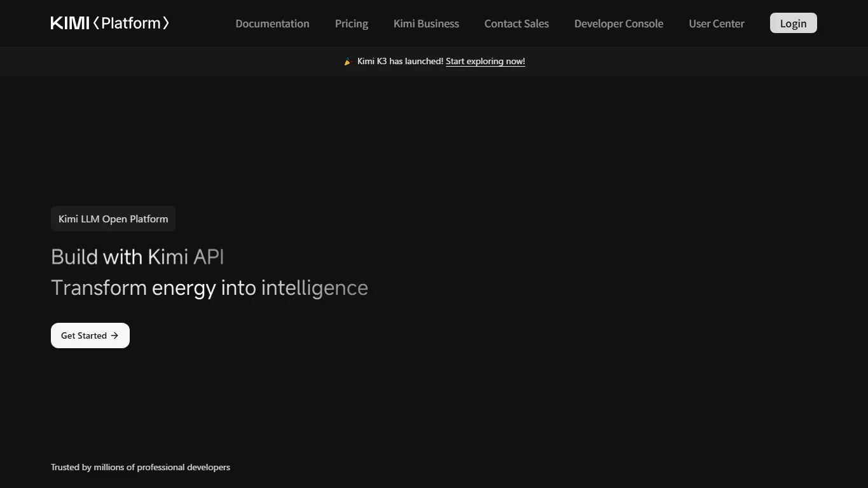Visit the User Center page
This screenshot has width=868, height=488.
717,24
